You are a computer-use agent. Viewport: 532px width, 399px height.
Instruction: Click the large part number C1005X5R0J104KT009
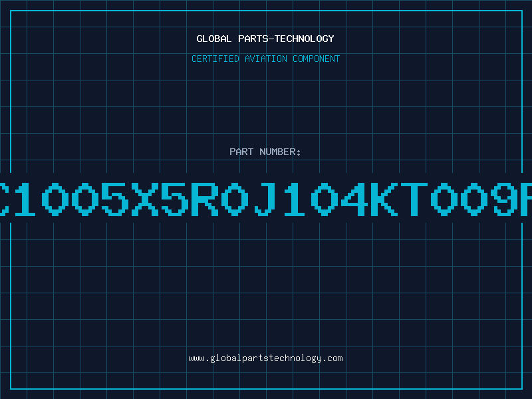pyautogui.click(x=266, y=199)
